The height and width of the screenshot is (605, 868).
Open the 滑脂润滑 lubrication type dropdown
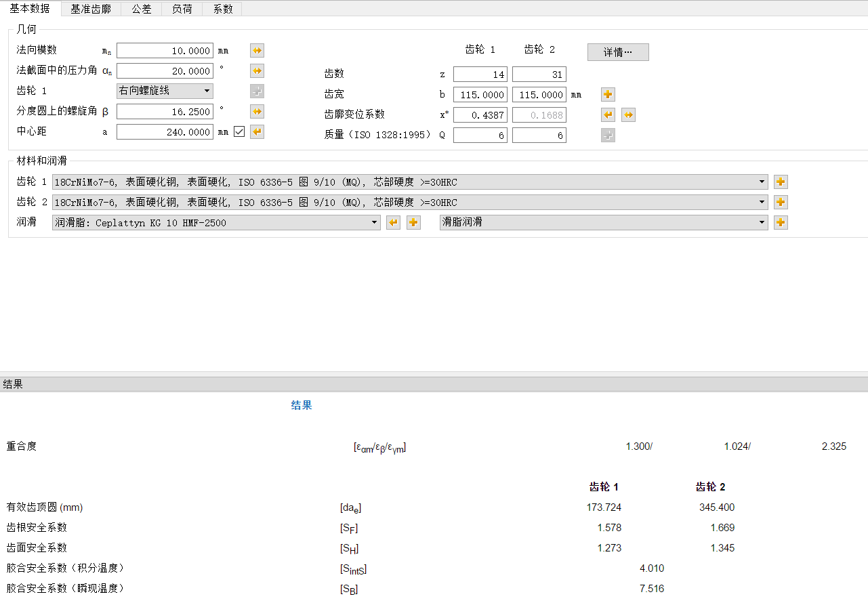point(604,222)
